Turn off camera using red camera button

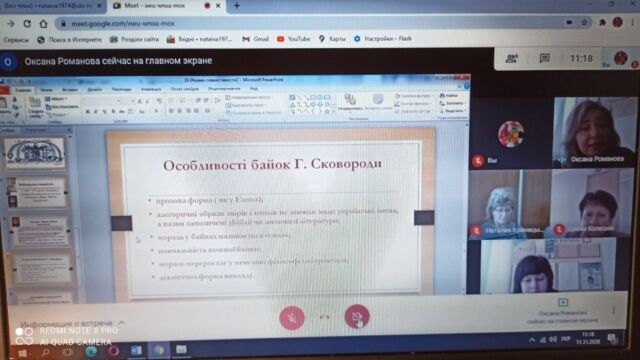click(x=357, y=316)
